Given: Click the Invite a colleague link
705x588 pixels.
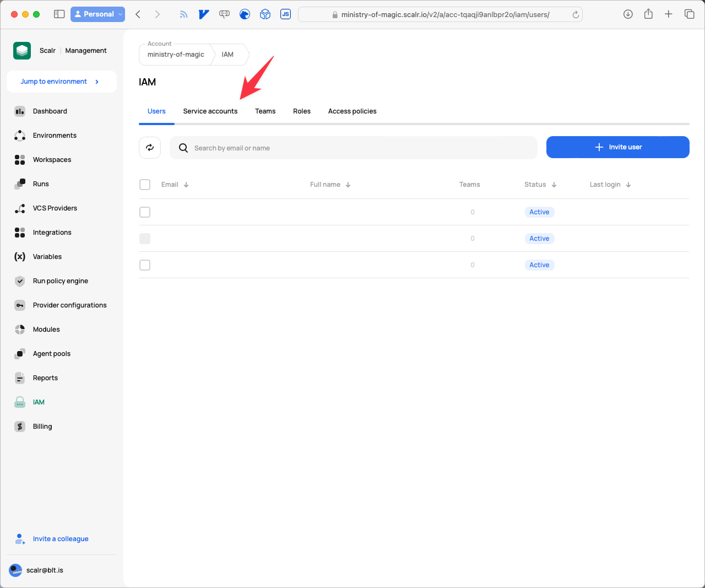Looking at the screenshot, I should (61, 539).
